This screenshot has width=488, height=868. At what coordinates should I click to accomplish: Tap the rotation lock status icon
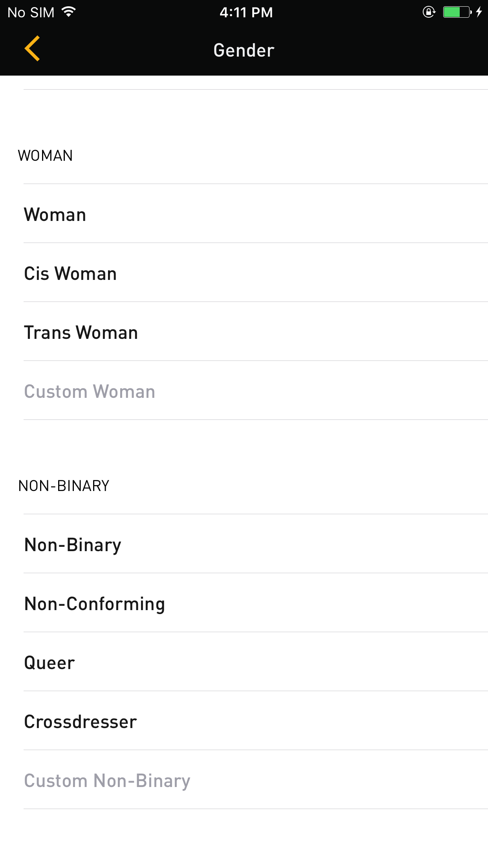(429, 12)
